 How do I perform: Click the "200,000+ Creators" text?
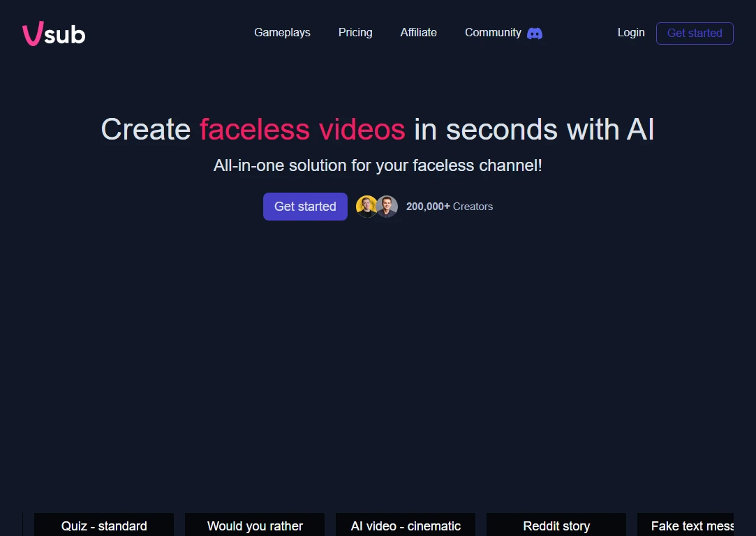[450, 207]
